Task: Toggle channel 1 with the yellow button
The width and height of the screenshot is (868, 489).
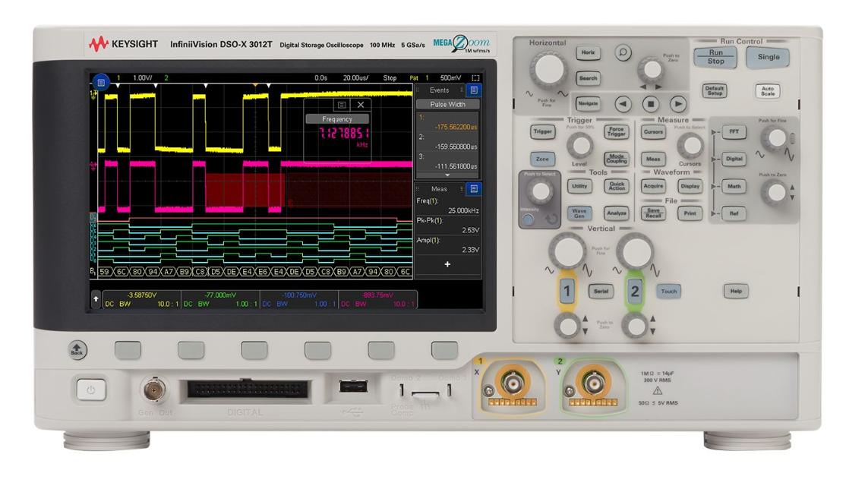Action: [567, 292]
